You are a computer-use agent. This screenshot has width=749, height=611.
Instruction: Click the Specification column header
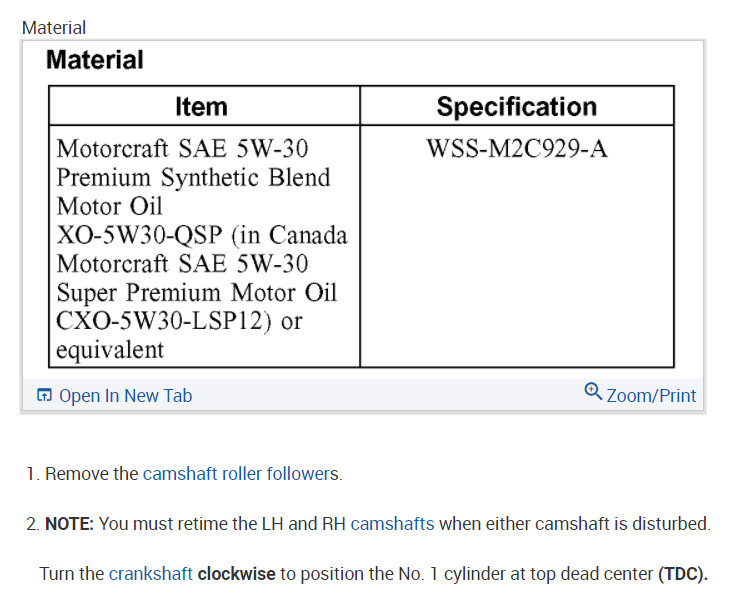pos(516,107)
